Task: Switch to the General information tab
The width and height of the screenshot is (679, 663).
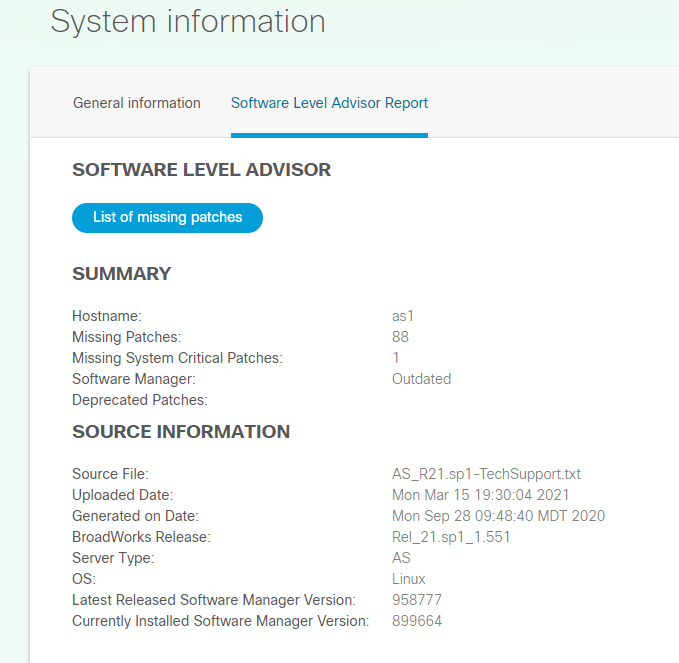Action: pos(137,103)
